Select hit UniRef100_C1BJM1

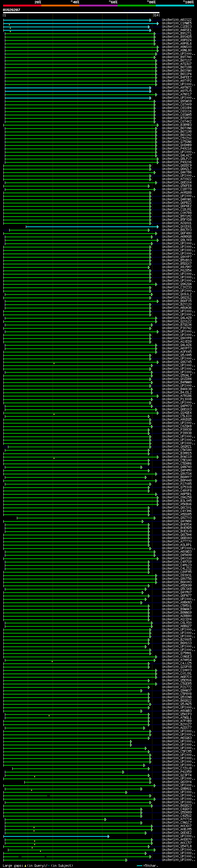coord(177,210)
